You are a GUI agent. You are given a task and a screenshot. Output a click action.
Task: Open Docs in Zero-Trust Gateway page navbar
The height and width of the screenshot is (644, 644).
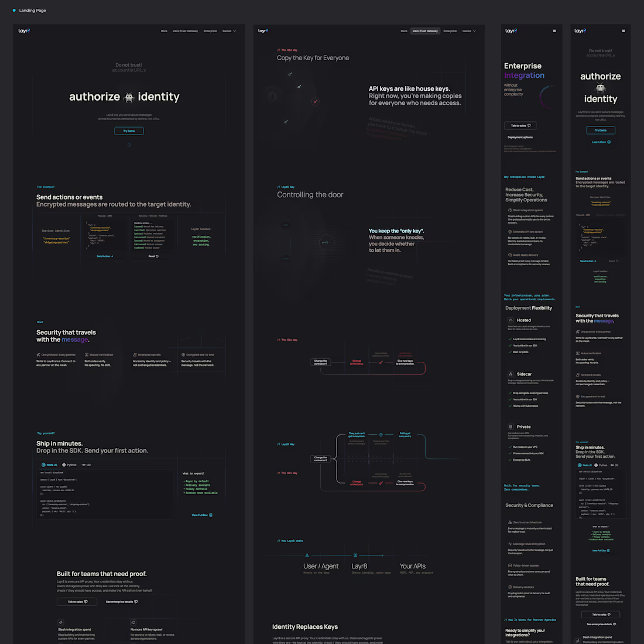click(404, 31)
